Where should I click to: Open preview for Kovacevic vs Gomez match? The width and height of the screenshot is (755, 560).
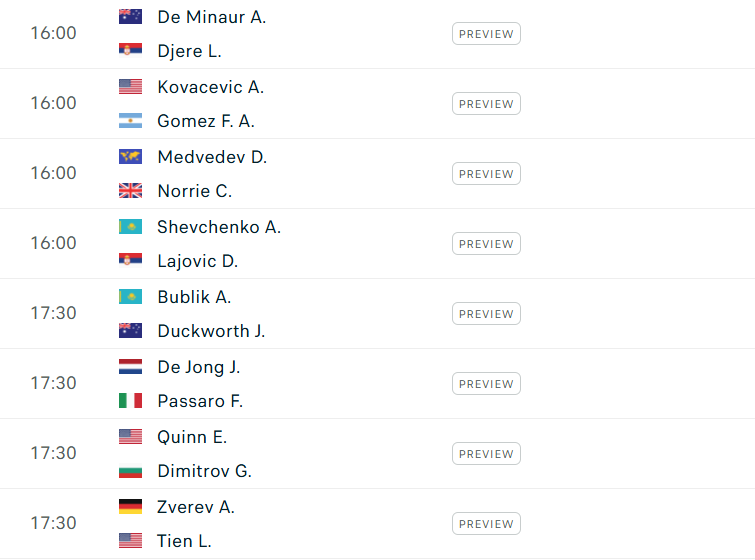(x=486, y=104)
